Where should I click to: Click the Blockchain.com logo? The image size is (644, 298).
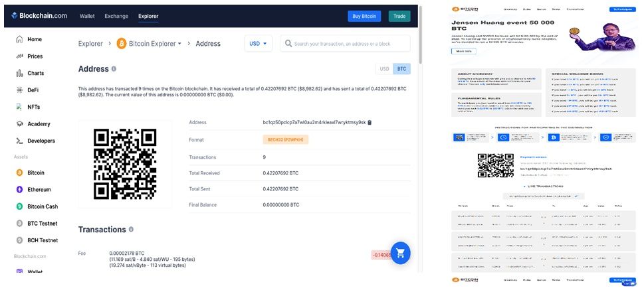[39, 16]
